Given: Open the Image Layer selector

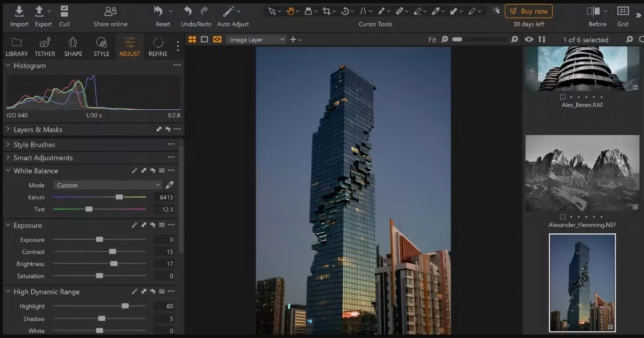Looking at the screenshot, I should coord(257,40).
